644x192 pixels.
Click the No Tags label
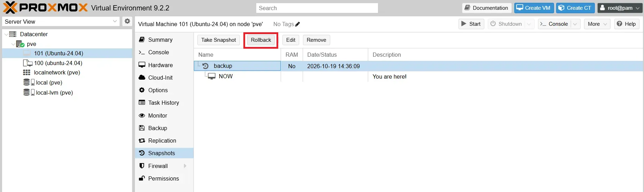[283, 24]
